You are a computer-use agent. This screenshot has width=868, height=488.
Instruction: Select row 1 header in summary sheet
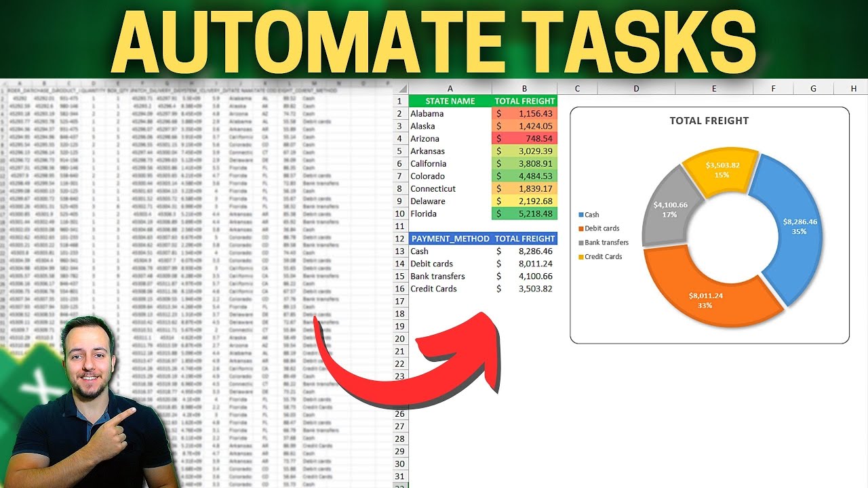(x=400, y=101)
